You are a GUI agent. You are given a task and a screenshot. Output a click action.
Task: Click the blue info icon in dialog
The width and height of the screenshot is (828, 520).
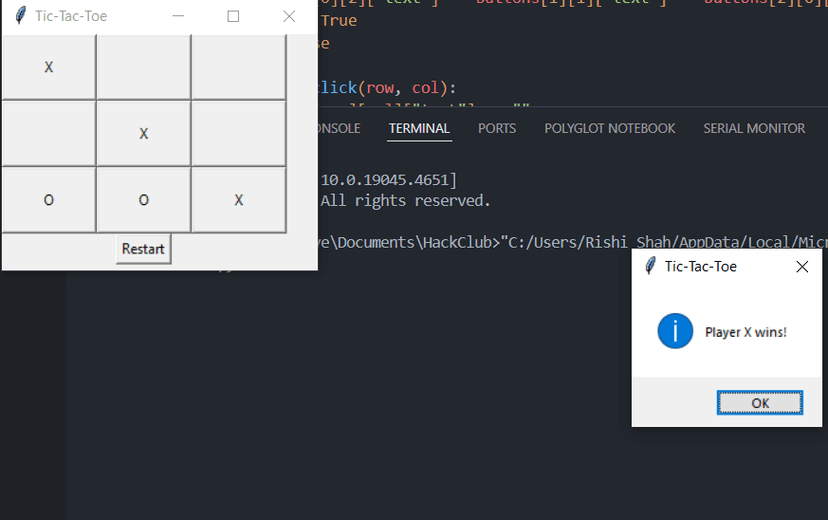(x=675, y=331)
